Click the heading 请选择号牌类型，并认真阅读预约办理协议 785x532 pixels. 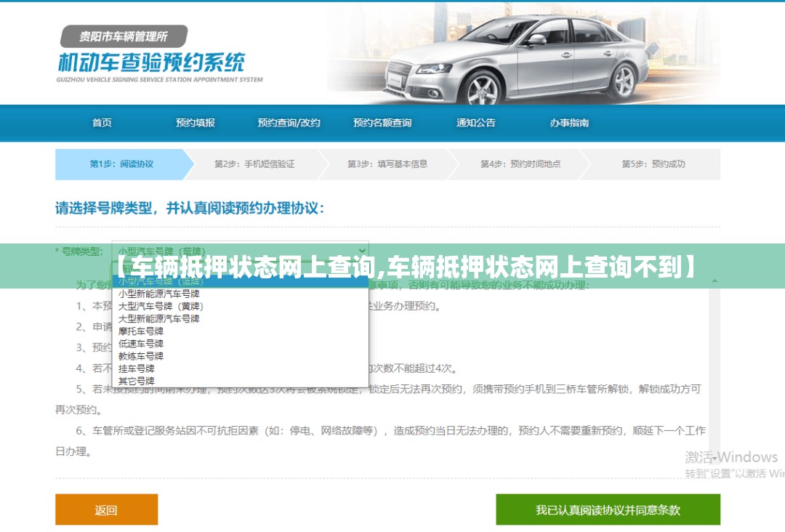coord(190,208)
